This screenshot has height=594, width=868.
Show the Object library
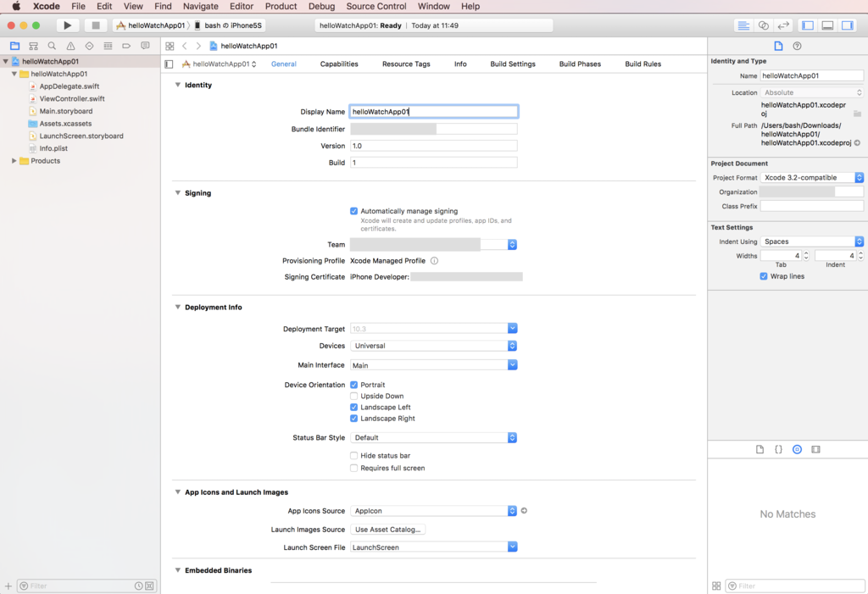(x=797, y=449)
